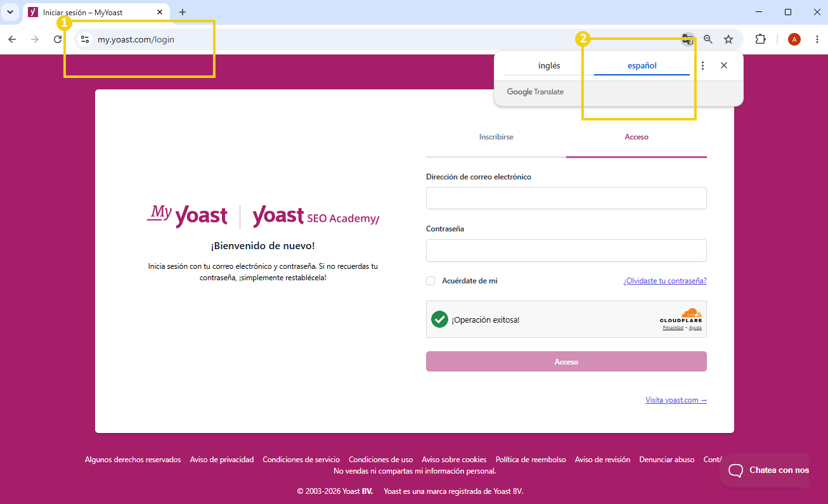
Task: Focus the Contraseña field
Action: 566,250
